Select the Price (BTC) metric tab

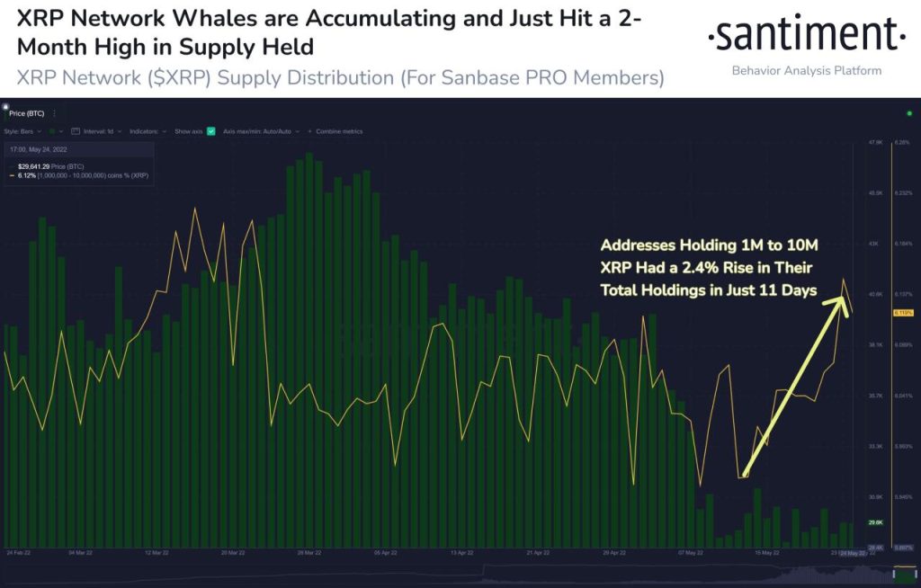point(27,113)
